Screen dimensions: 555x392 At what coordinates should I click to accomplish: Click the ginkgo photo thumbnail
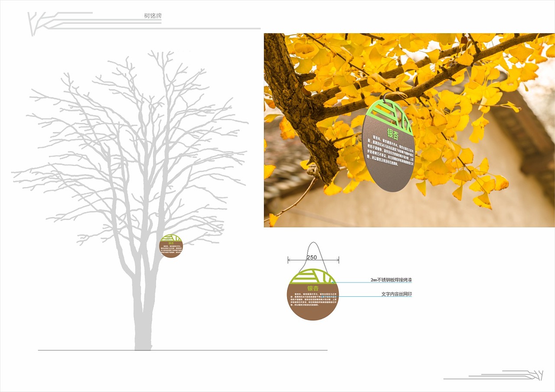click(409, 130)
